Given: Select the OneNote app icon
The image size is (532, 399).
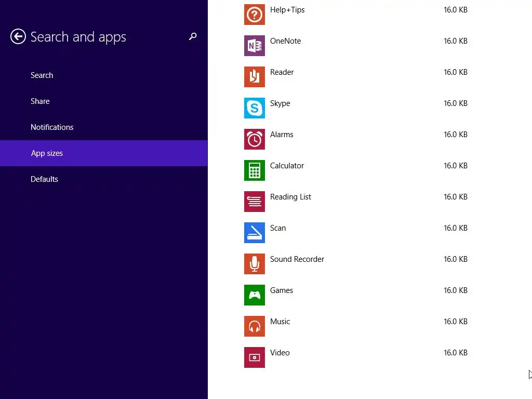Looking at the screenshot, I should tap(255, 46).
